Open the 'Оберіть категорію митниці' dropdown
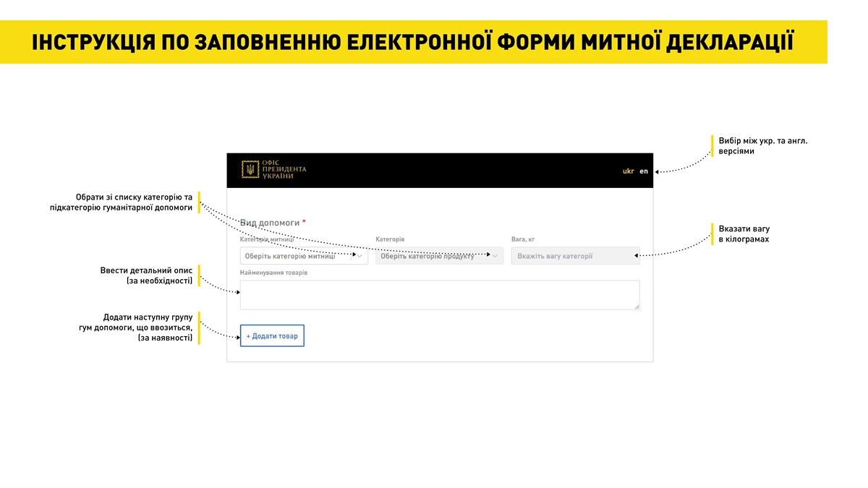 [x=297, y=256]
